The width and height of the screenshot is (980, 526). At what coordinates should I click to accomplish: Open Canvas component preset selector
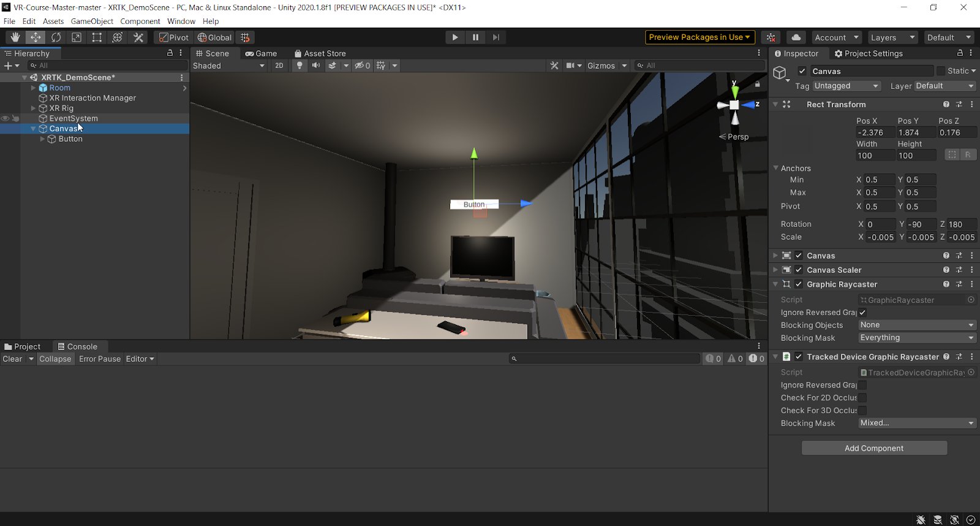point(959,256)
